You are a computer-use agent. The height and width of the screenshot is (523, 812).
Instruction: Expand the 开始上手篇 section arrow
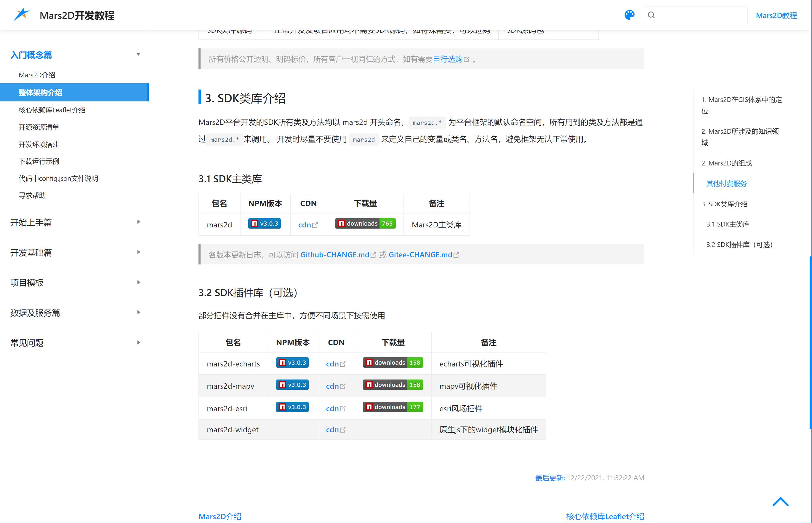tap(138, 222)
